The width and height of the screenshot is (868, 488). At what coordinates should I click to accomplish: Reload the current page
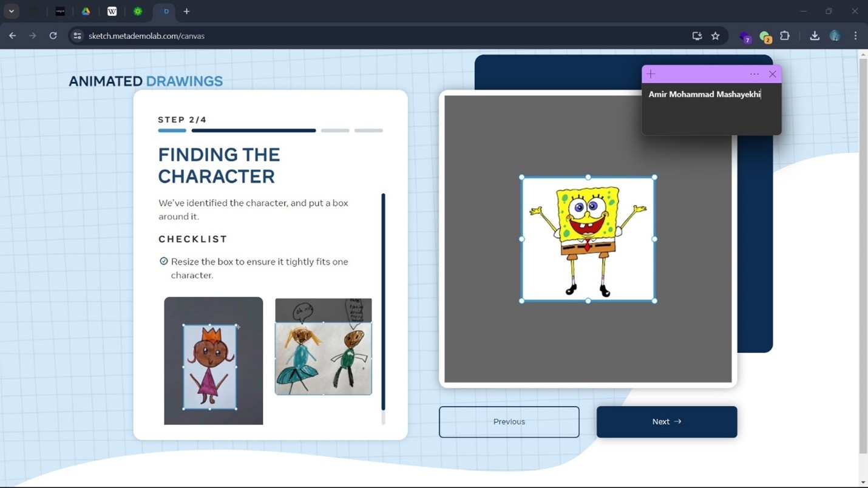pos(53,36)
